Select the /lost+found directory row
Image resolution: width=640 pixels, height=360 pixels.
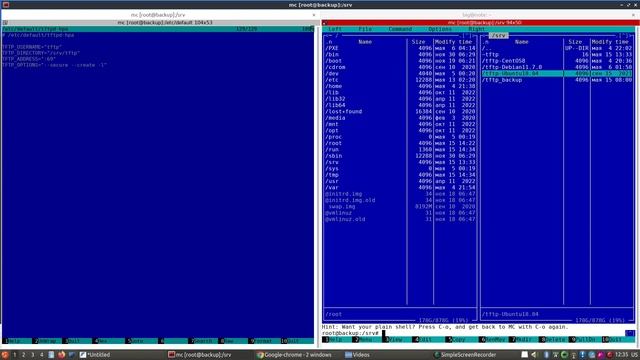[x=400, y=111]
